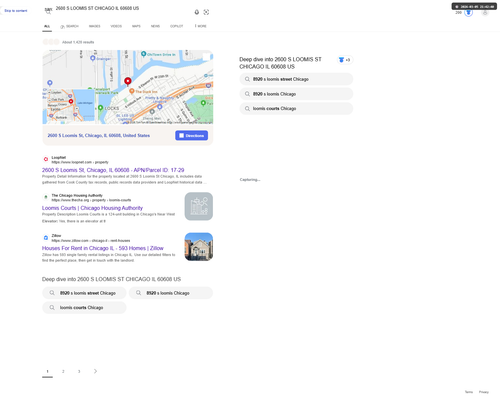Select page 1 in the pagination
The height and width of the screenshot is (398, 500).
47,371
